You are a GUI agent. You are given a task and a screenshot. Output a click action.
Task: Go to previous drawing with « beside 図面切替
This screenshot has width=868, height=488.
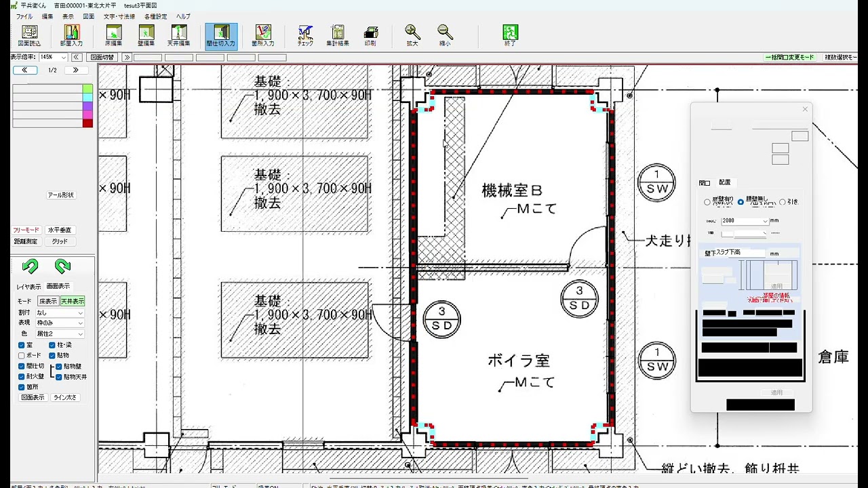click(x=77, y=58)
